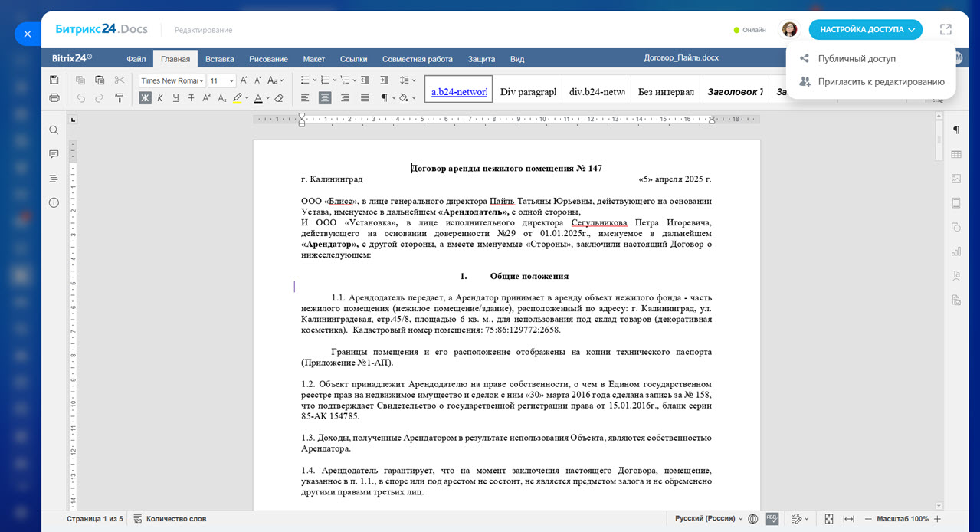Open the Файл menu
This screenshot has height=532, width=980.
136,59
